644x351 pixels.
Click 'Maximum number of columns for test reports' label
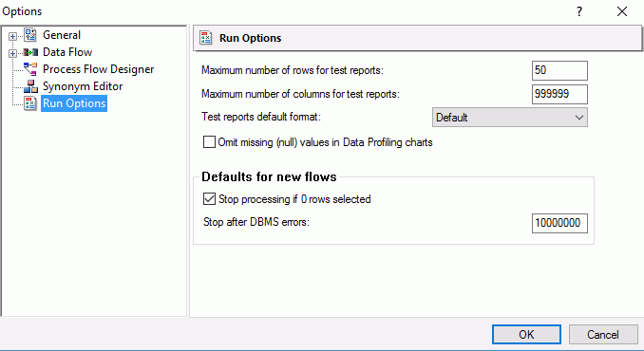point(300,94)
